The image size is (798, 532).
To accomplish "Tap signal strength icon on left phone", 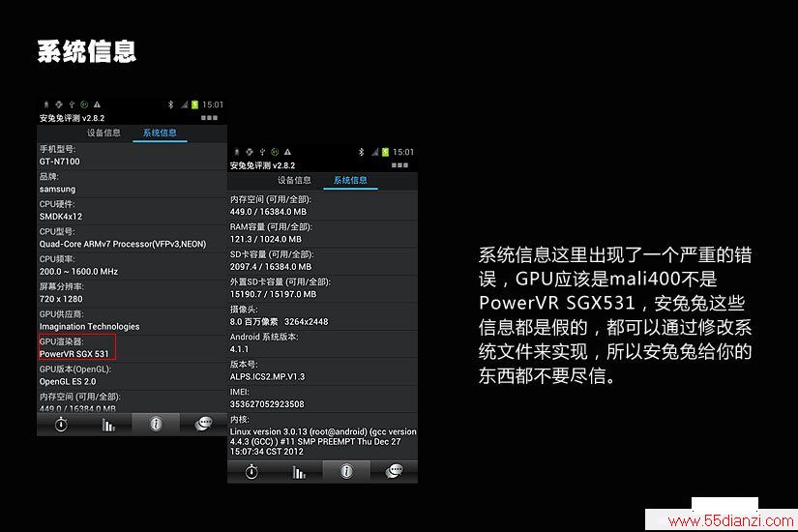I will click(x=184, y=104).
